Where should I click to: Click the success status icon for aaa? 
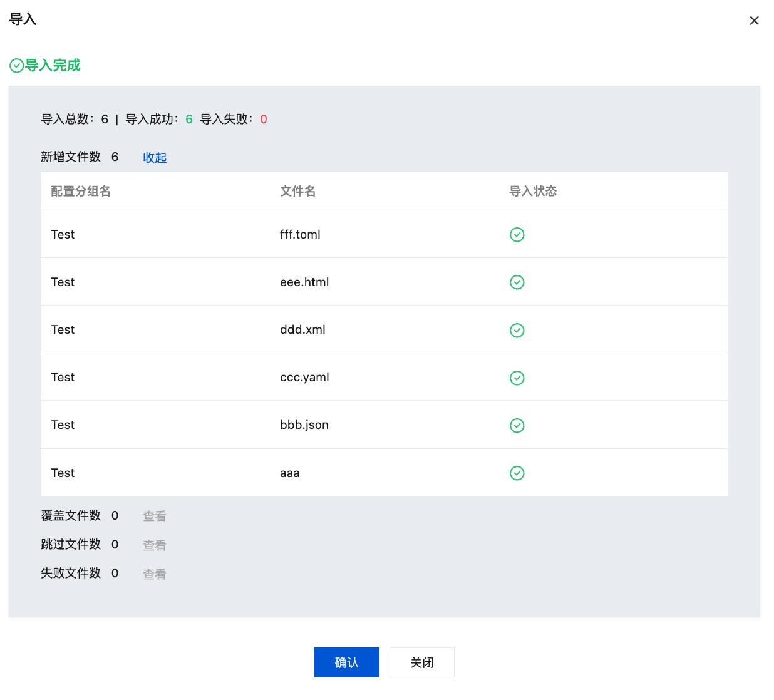[517, 473]
